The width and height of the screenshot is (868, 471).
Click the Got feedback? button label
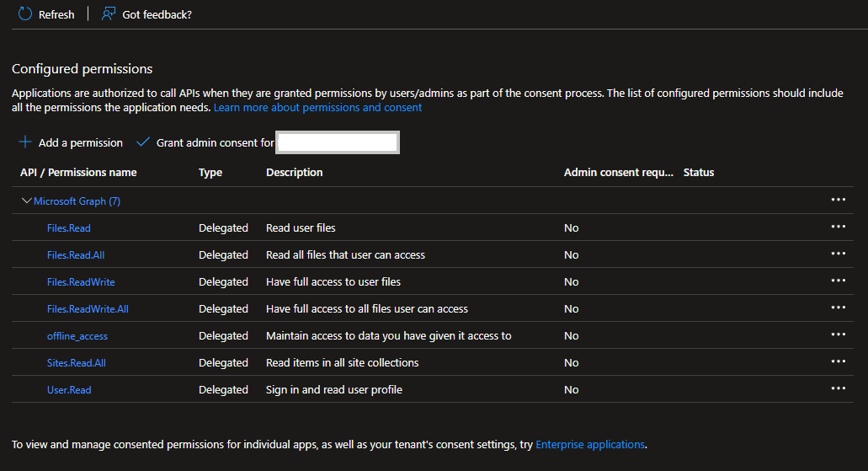pyautogui.click(x=157, y=15)
